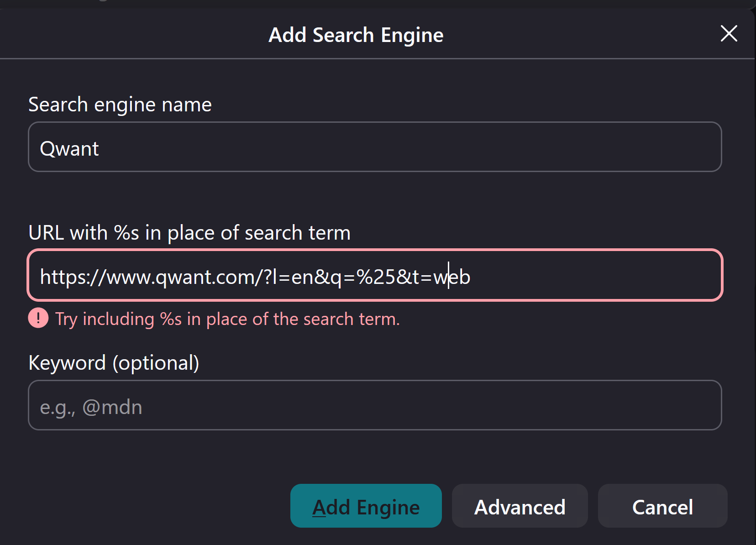
Task: Focus the Search engine name field
Action: tap(375, 147)
